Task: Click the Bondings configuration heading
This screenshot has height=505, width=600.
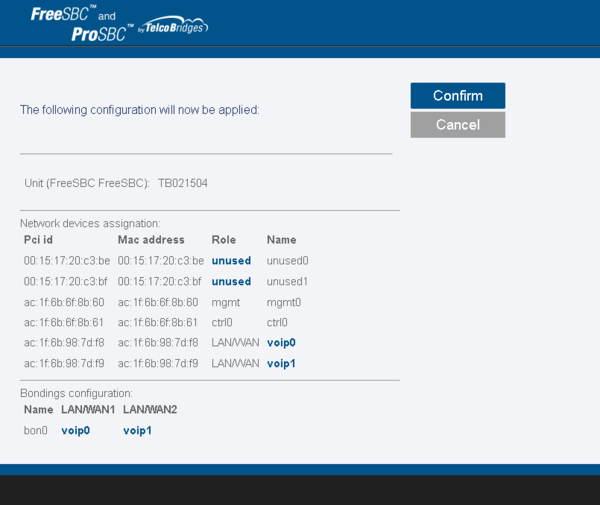Action: (76, 393)
